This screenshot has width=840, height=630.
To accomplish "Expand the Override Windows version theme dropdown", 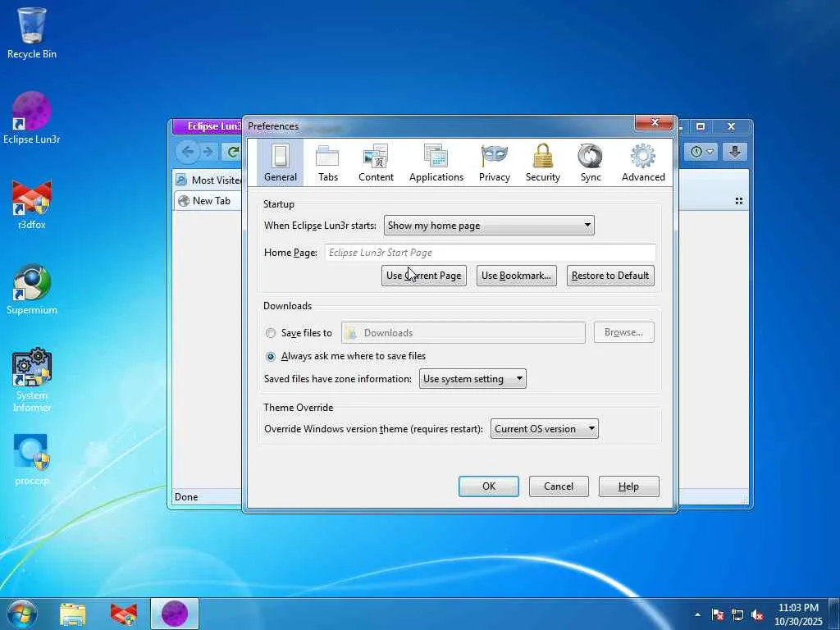I will pos(545,428).
